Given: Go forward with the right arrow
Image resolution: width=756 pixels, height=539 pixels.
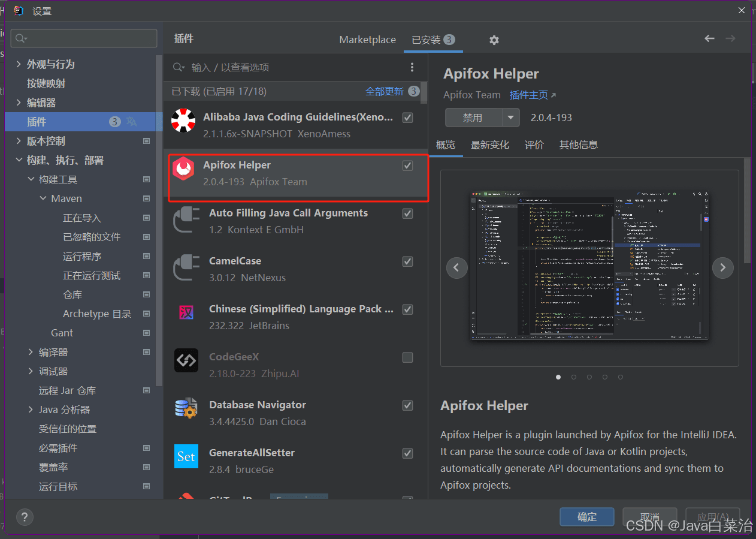Looking at the screenshot, I should [x=730, y=38].
